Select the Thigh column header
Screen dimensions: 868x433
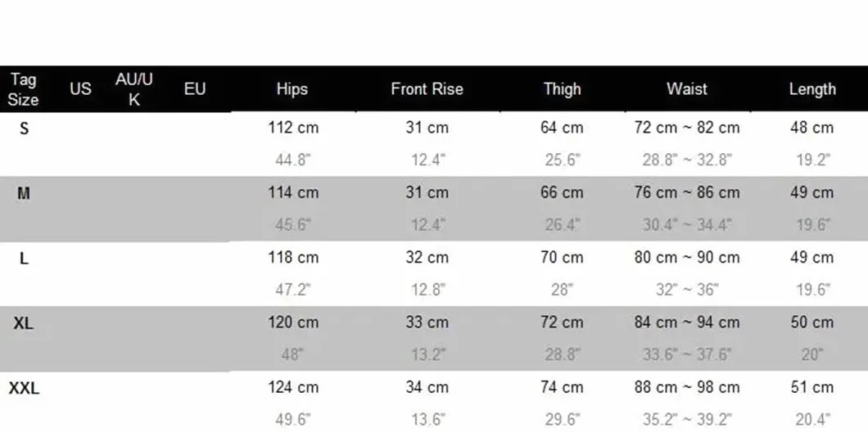(x=562, y=89)
